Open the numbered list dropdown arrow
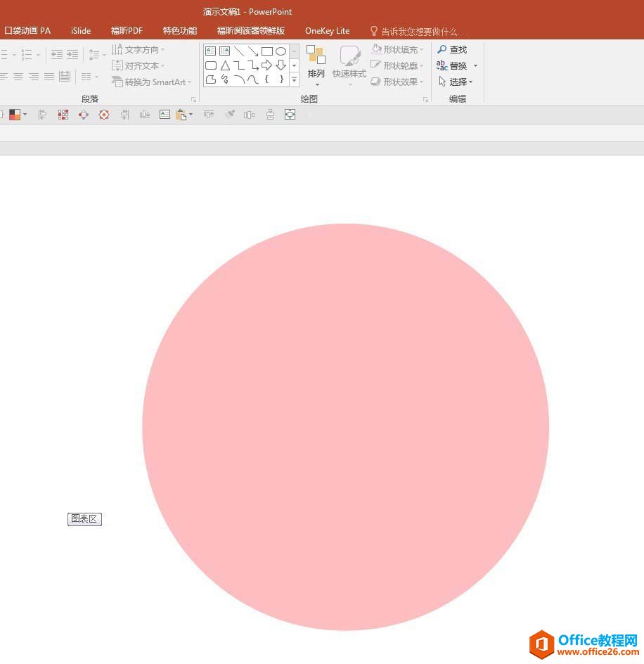This screenshot has height=664, width=644. pyautogui.click(x=38, y=55)
